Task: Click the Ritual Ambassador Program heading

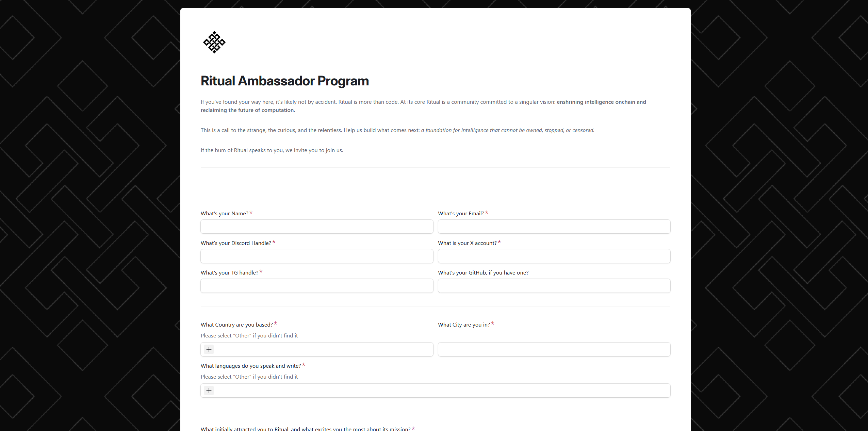Action: coord(284,81)
